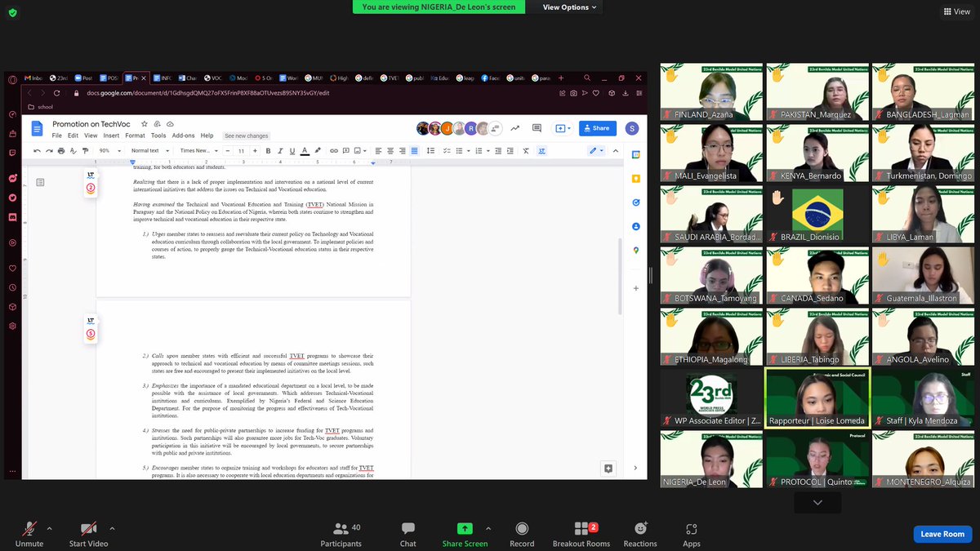Click the font size field showing 11
Image resolution: width=980 pixels, height=551 pixels.
point(241,151)
